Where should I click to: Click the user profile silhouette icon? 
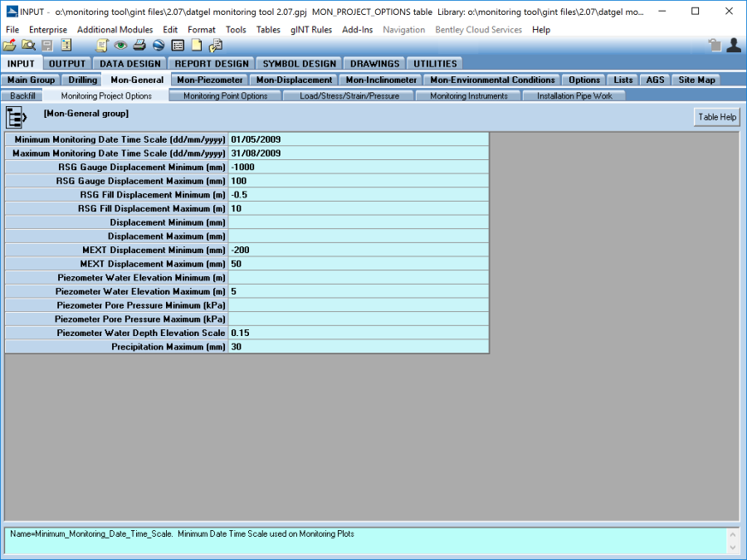[733, 46]
